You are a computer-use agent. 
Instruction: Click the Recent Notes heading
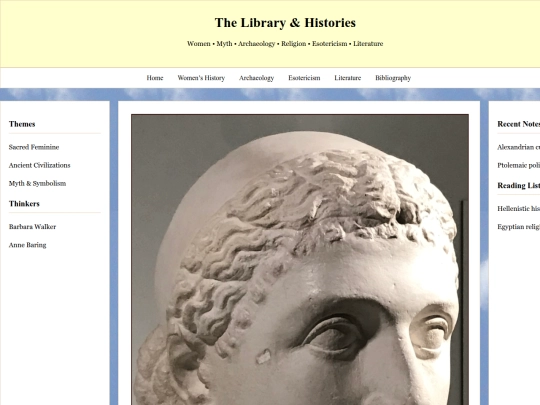pyautogui.click(x=518, y=124)
